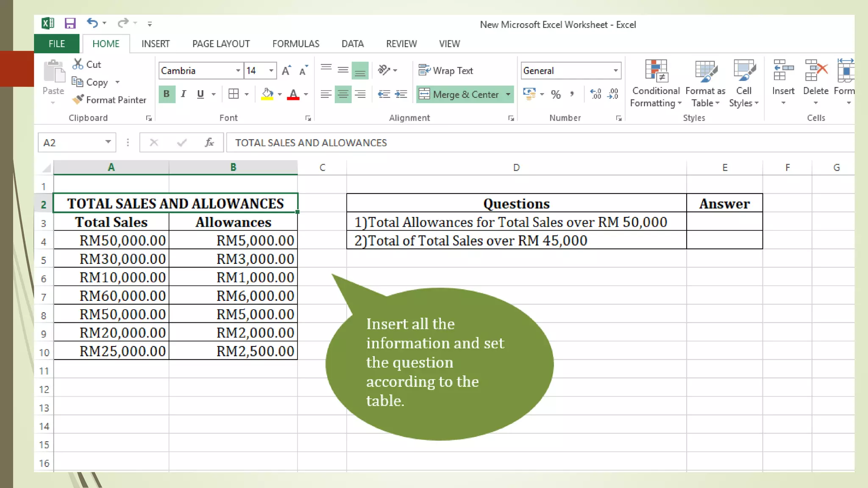The width and height of the screenshot is (868, 488).
Task: Click the Save icon in Quick Access Toolbar
Action: [x=70, y=23]
